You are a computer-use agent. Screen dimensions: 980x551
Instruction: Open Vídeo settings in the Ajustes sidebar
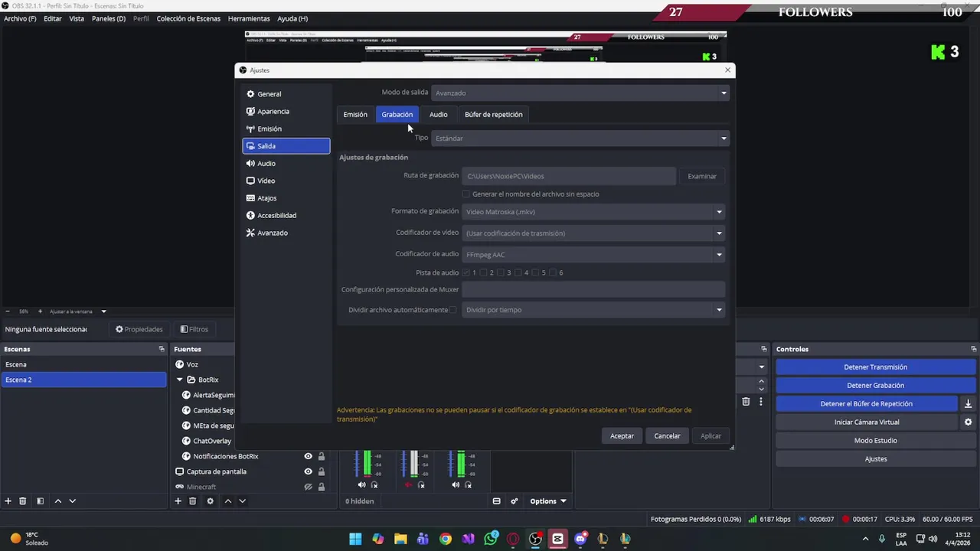pos(286,181)
